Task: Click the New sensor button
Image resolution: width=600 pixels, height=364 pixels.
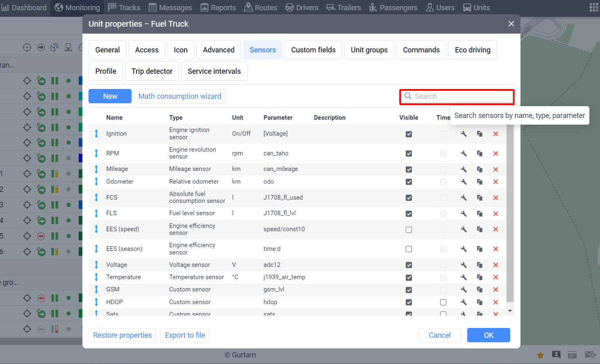Action: 110,96
